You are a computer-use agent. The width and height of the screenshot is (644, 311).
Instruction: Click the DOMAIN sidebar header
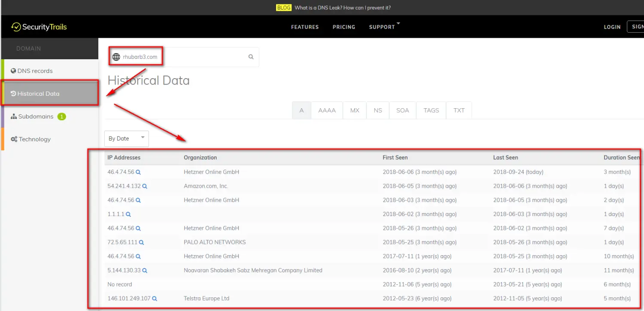(x=29, y=49)
